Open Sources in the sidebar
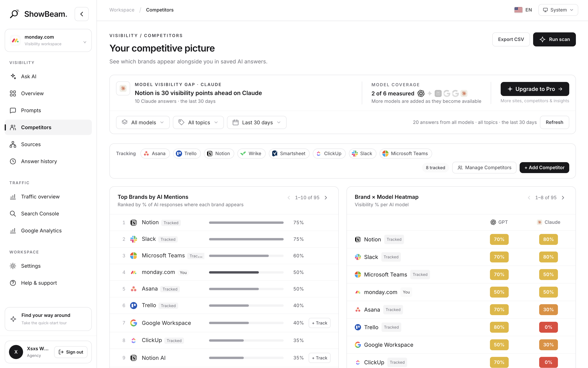The image size is (588, 368). click(48, 144)
